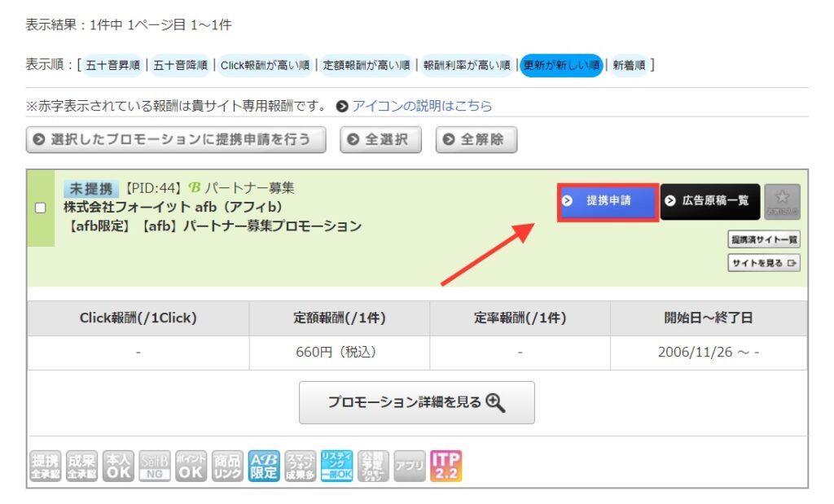
Task: Add promotion to favorites with star icon
Action: coord(782,201)
